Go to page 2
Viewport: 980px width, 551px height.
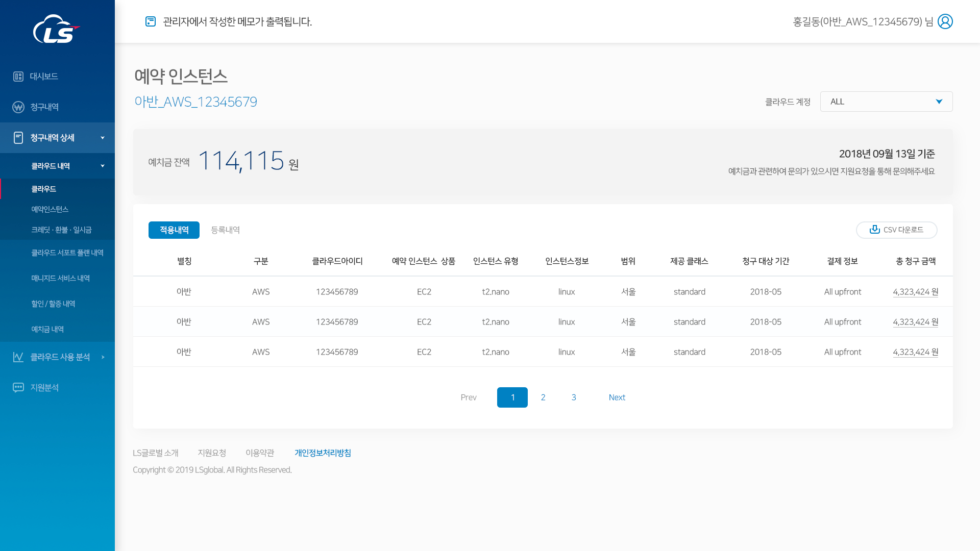pos(543,397)
